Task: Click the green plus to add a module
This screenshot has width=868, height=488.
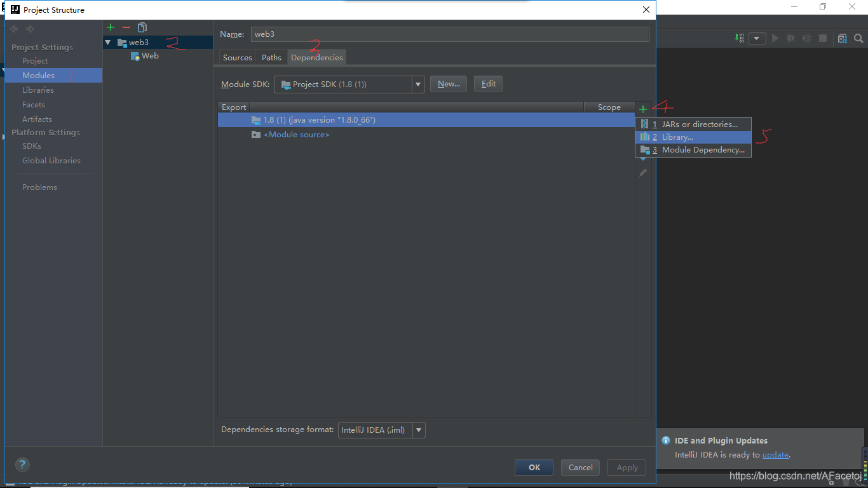Action: pos(111,27)
